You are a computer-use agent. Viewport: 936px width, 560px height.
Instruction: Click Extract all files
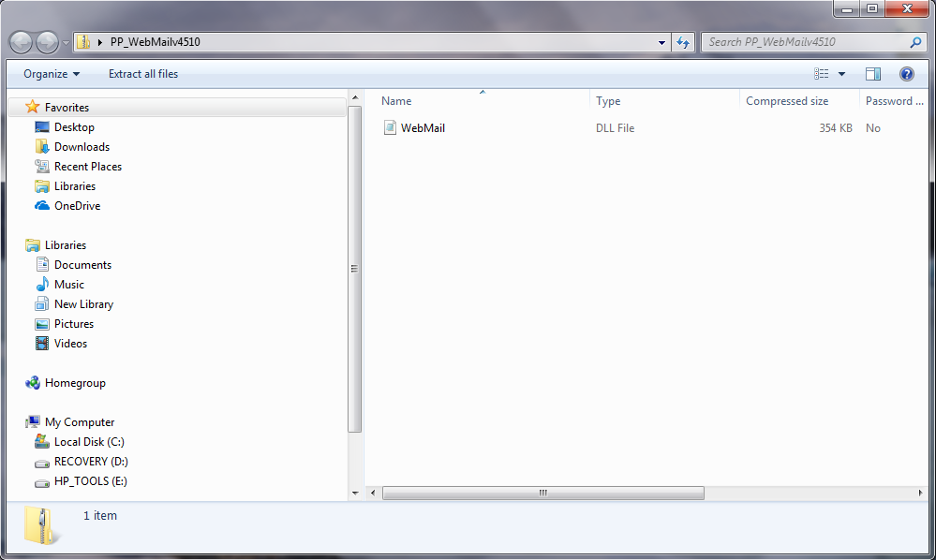tap(143, 74)
